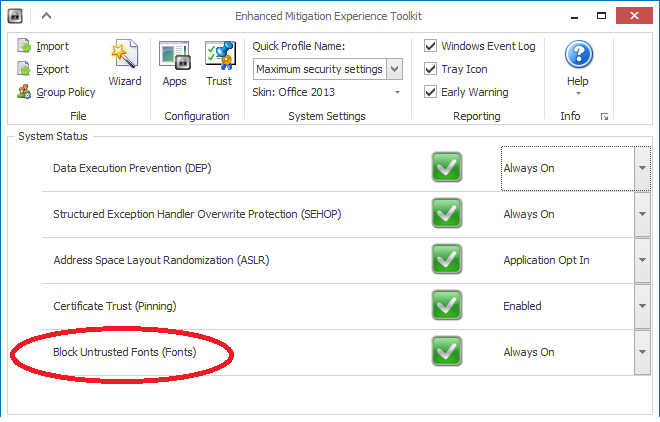Launch the Wizard
Viewport: 660px width, 422px height.
pos(125,63)
